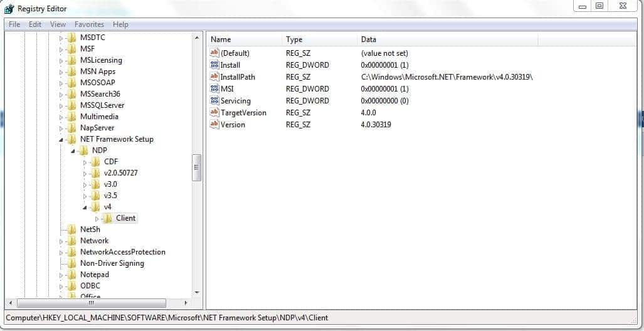Click the Servicing DWORD value icon
This screenshot has width=644, height=331.
pyautogui.click(x=214, y=100)
